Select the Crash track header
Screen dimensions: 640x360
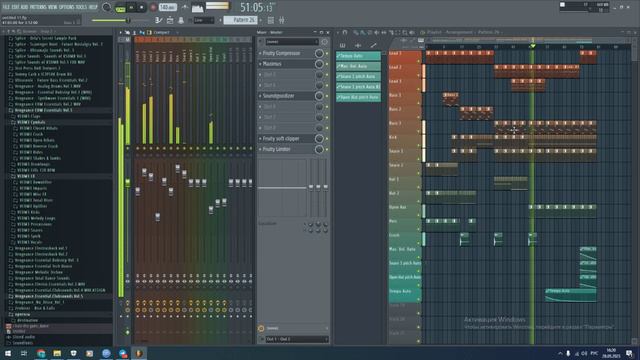tap(404, 238)
